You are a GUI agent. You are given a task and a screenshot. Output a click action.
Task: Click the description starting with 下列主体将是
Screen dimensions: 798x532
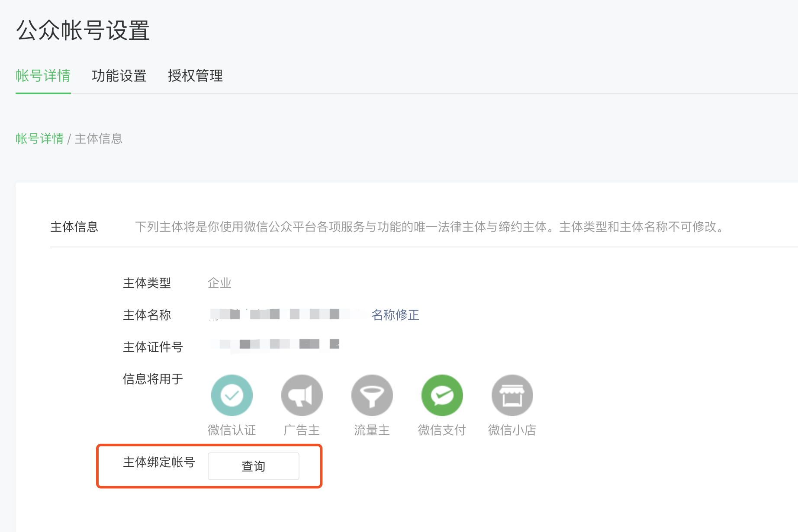[x=431, y=227]
